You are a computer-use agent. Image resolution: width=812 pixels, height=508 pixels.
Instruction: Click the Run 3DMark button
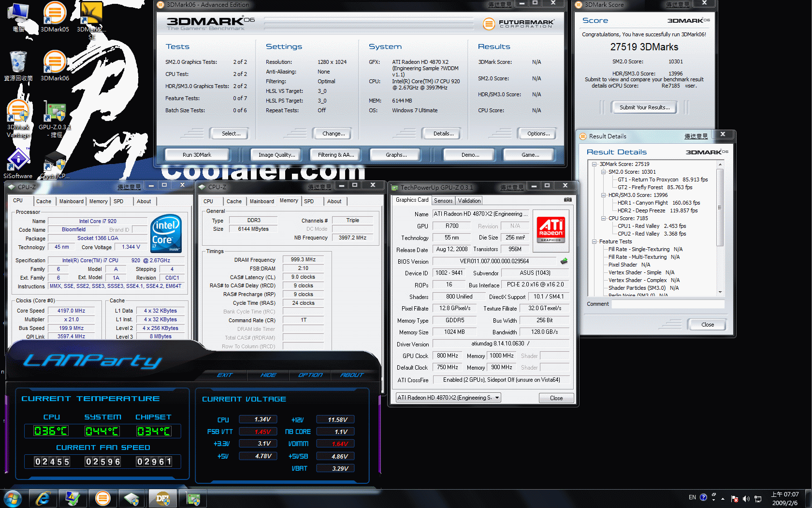197,155
